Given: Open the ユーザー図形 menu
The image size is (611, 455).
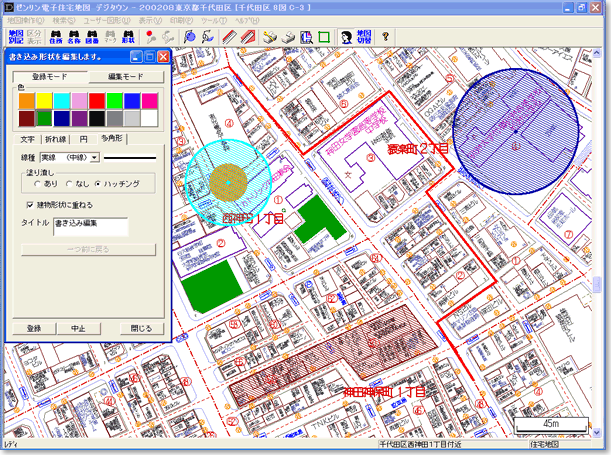Looking at the screenshot, I should pos(109,19).
